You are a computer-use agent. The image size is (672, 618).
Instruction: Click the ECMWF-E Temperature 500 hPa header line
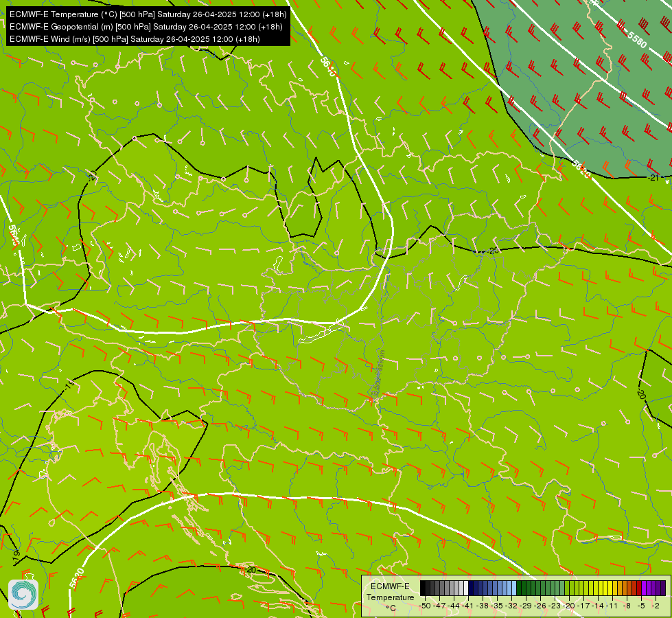[148, 14]
